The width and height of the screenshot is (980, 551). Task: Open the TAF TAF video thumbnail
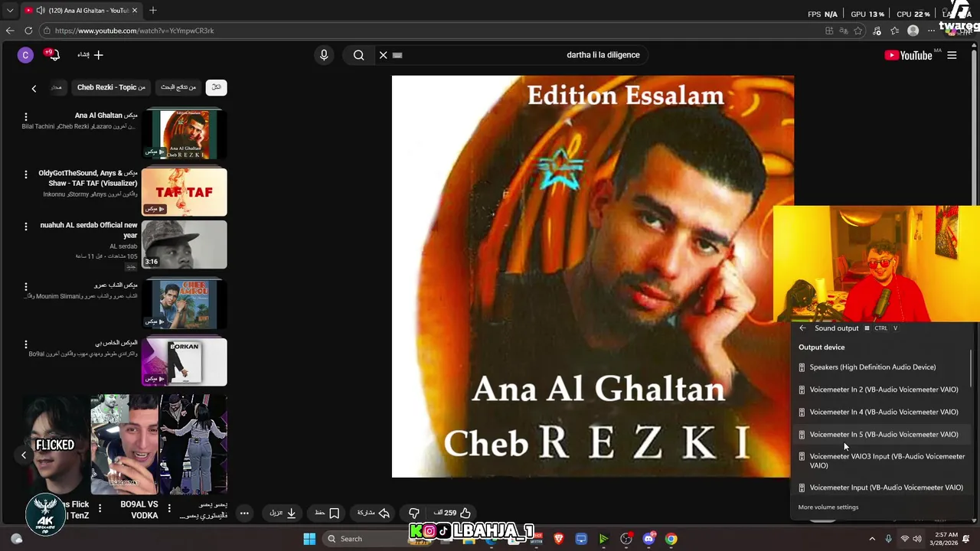(185, 192)
